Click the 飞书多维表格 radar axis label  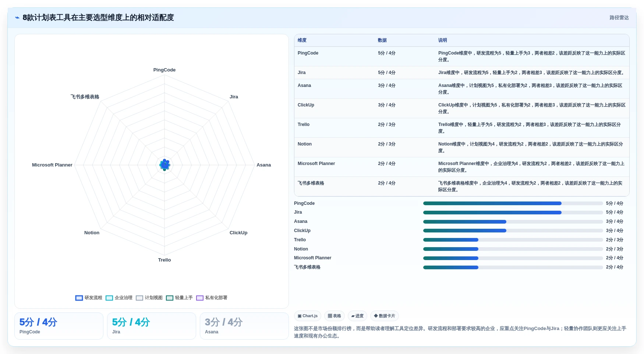click(85, 97)
